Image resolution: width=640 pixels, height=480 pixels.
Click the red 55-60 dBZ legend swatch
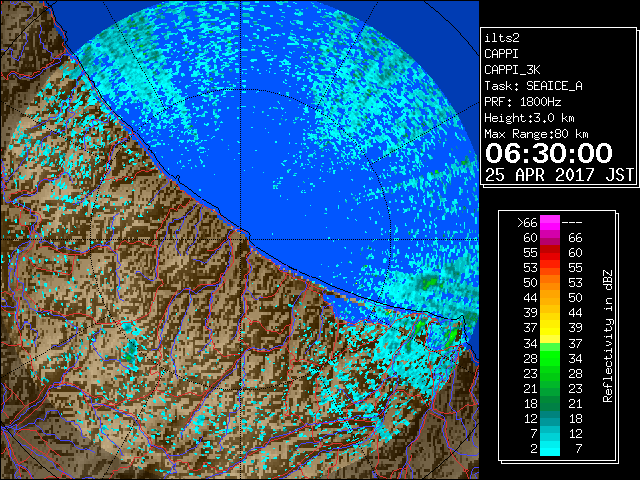550,253
